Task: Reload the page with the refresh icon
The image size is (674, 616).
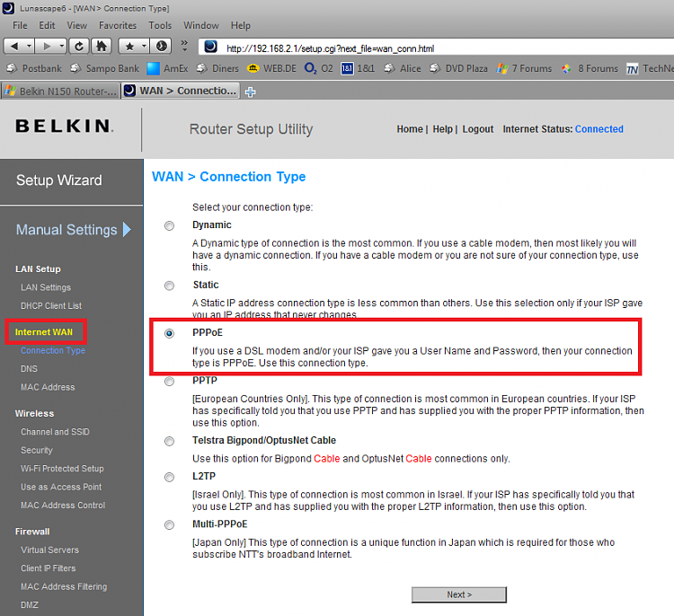Action: [79, 46]
